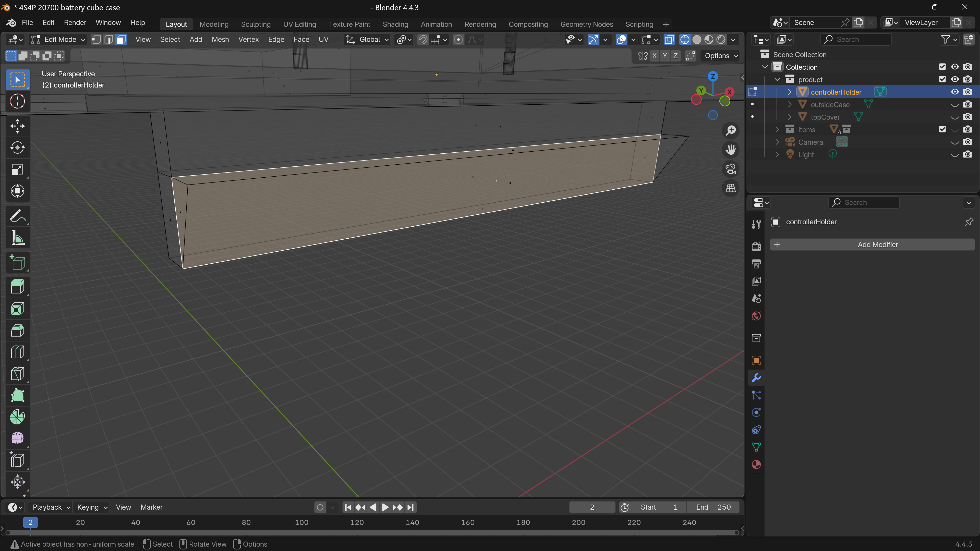
Task: Uncheck the items collection checkbox
Action: pyautogui.click(x=942, y=129)
